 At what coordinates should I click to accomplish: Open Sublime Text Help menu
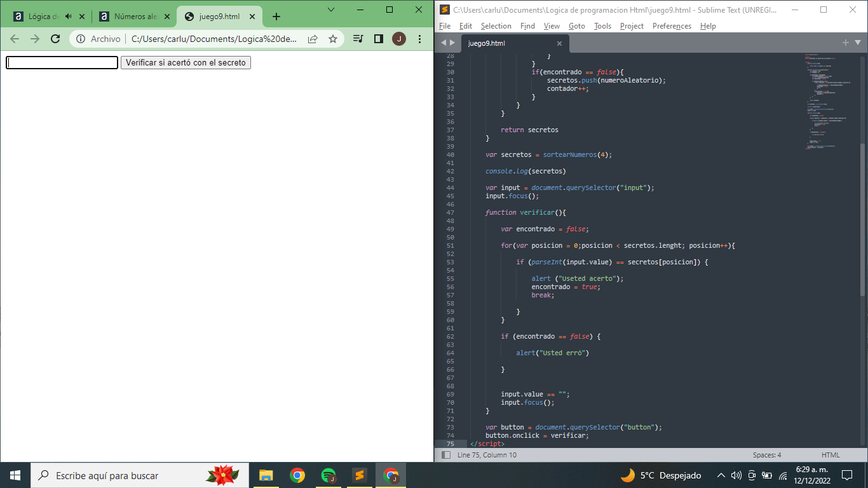(708, 26)
